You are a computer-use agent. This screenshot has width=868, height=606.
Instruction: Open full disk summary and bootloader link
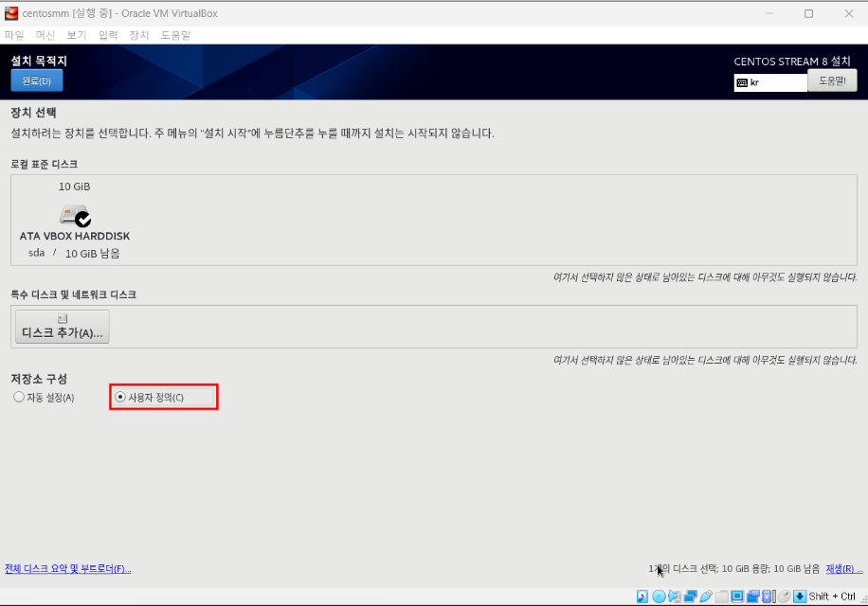(68, 568)
